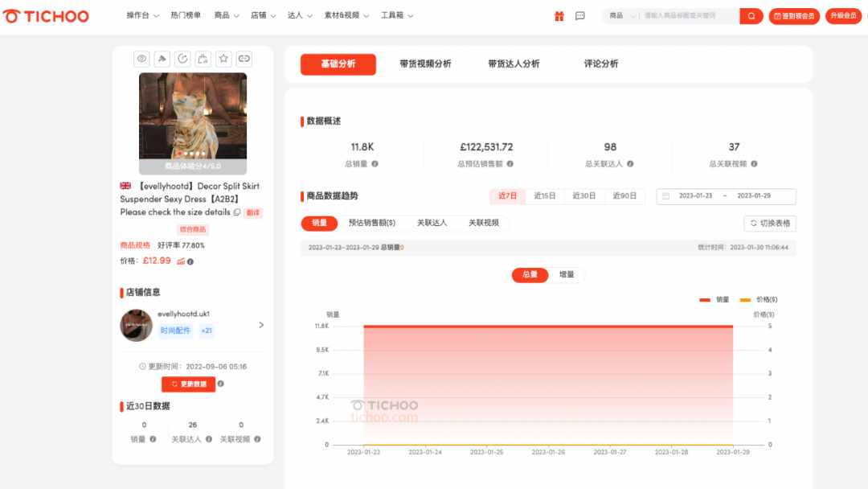This screenshot has width=868, height=489.
Task: Toggle the orange 价格($) chart legend
Action: click(759, 300)
